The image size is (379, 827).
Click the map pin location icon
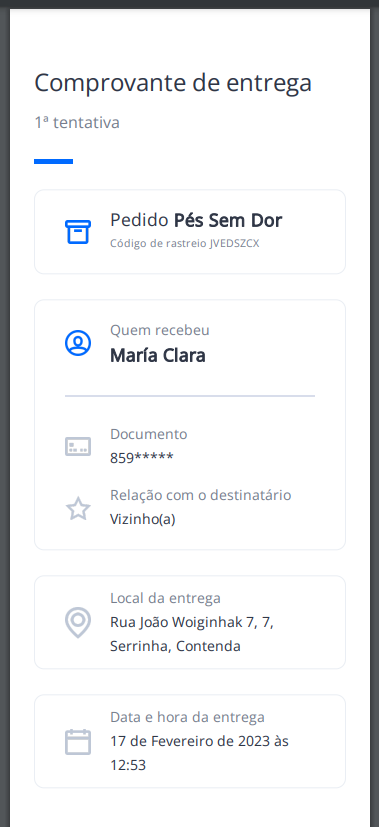tap(78, 622)
